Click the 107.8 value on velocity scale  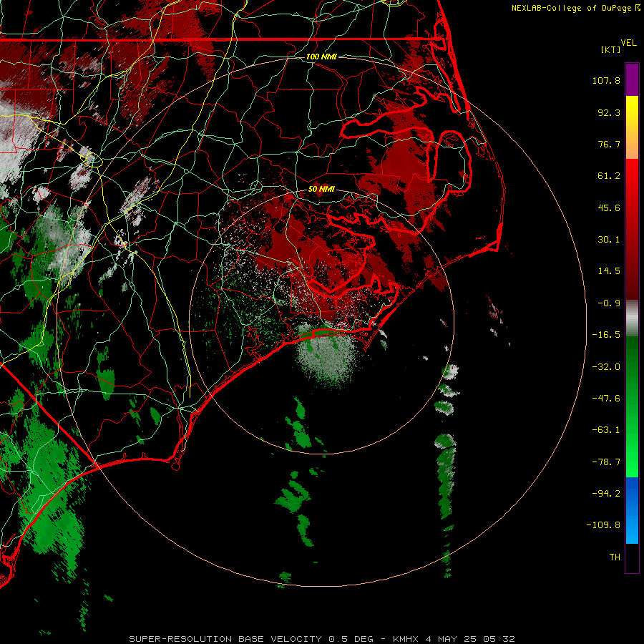[x=606, y=80]
